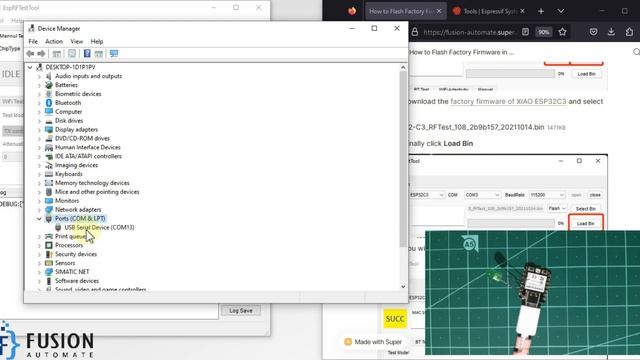Open the File menu in Device Manager
The height and width of the screenshot is (360, 640).
(33, 41)
